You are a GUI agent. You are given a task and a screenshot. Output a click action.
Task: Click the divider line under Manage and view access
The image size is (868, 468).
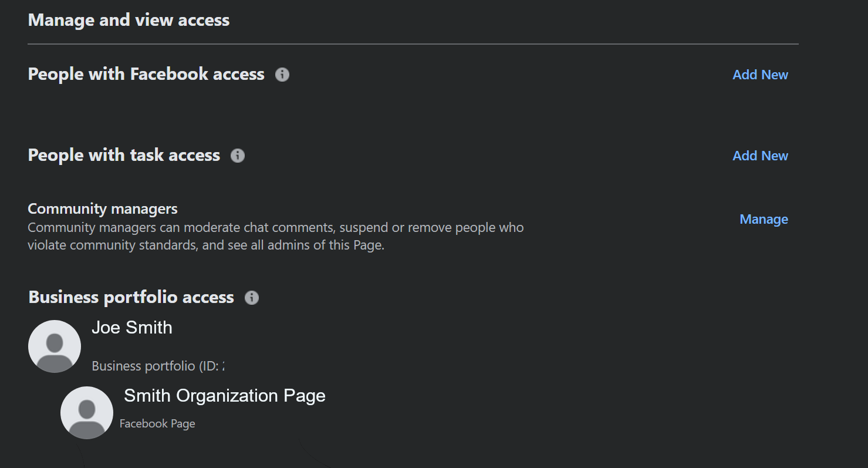click(413, 44)
